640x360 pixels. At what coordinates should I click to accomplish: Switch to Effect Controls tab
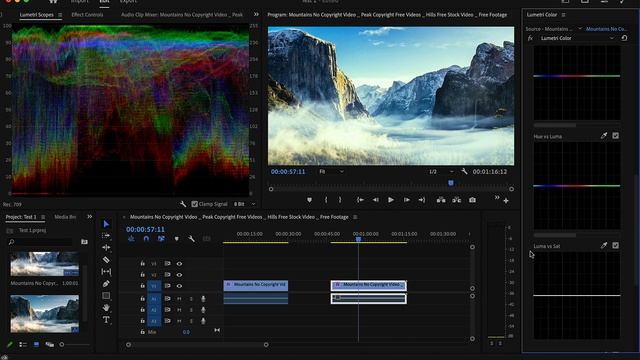(87, 15)
